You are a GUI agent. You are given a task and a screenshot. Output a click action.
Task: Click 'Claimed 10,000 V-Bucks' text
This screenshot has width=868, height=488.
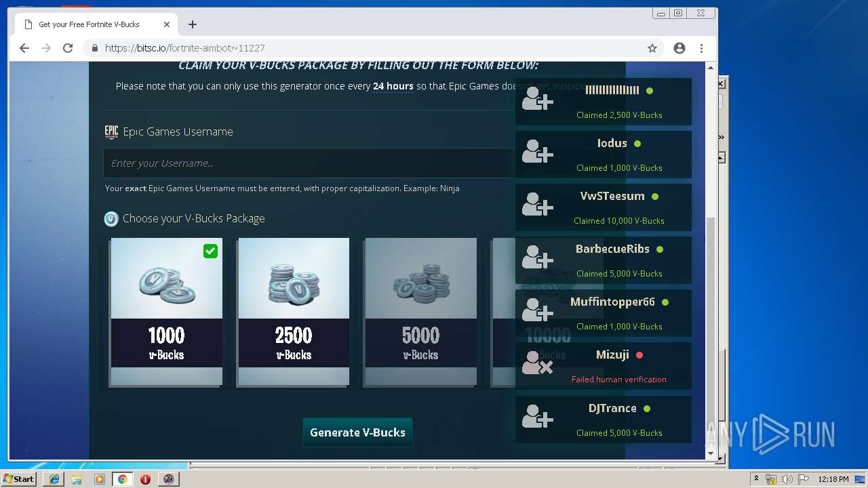(618, 221)
